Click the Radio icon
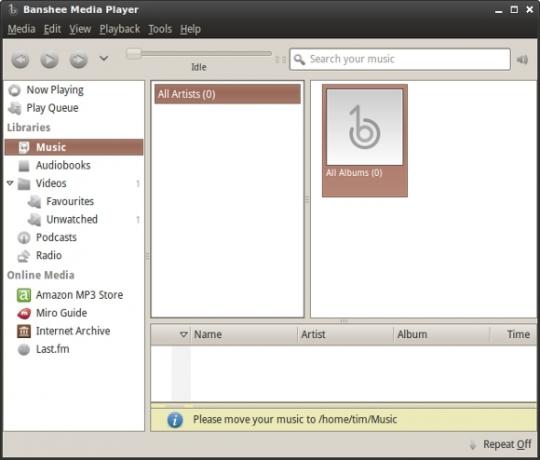Viewport: 540px width, 460px height. click(24, 256)
